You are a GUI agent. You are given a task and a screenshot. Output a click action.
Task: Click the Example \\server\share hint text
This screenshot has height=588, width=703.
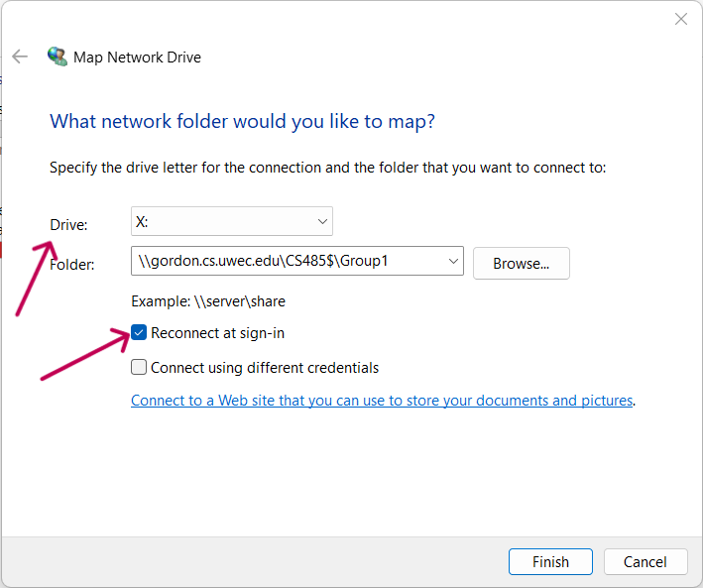point(208,301)
